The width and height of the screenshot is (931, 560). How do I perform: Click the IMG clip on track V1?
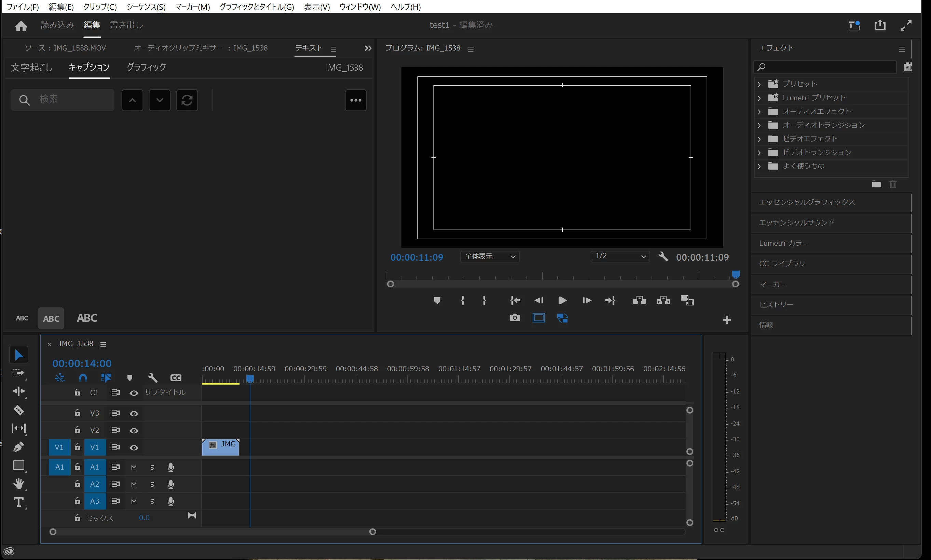tap(221, 447)
